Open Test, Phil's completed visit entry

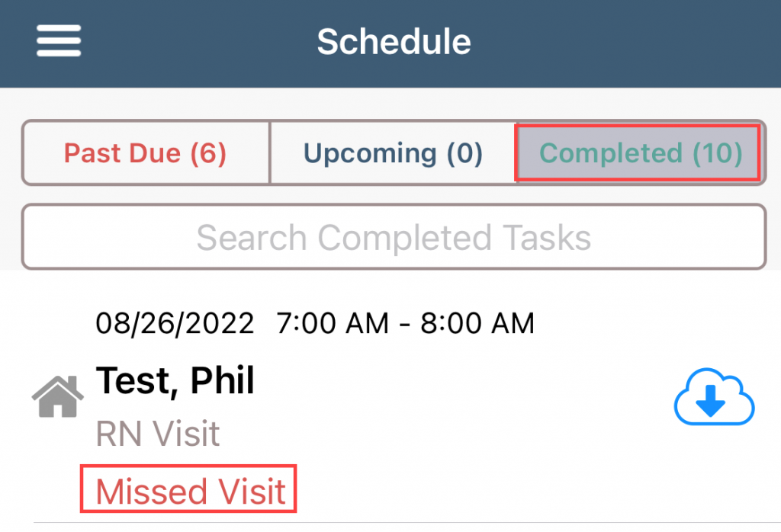click(175, 381)
